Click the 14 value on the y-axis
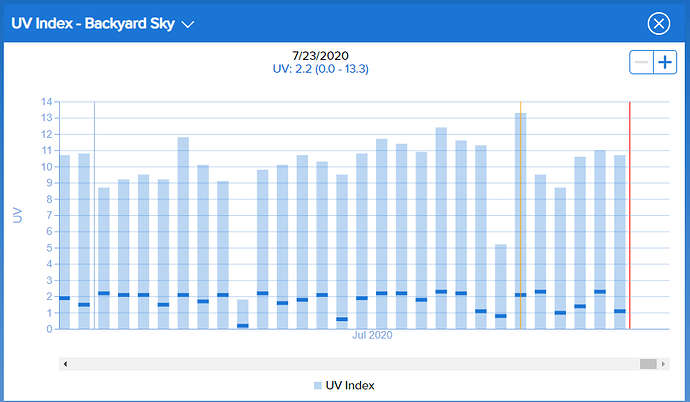This screenshot has height=402, width=690. tap(47, 102)
